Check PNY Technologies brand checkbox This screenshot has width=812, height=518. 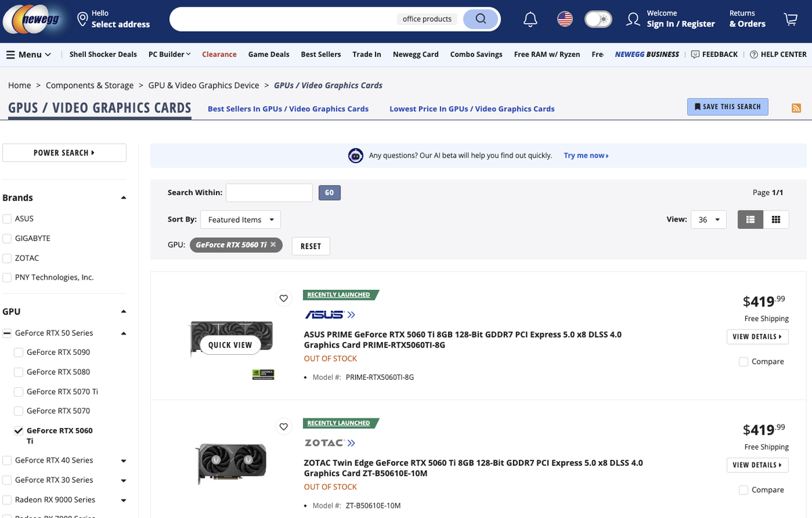7,278
